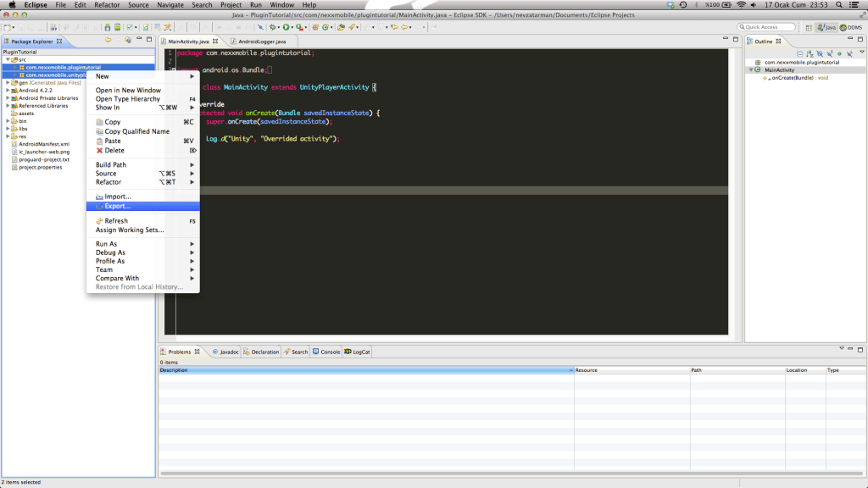Open the New Java Project wizard icon

tap(314, 28)
